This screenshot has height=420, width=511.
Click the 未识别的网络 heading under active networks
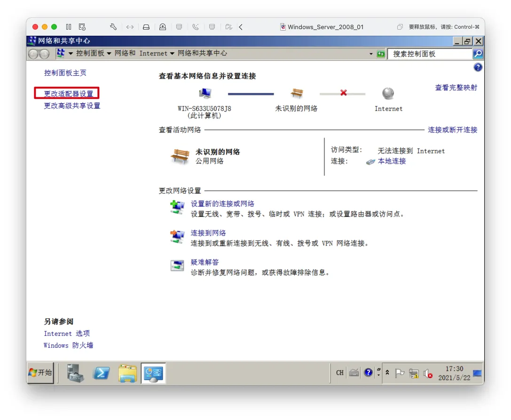218,152
